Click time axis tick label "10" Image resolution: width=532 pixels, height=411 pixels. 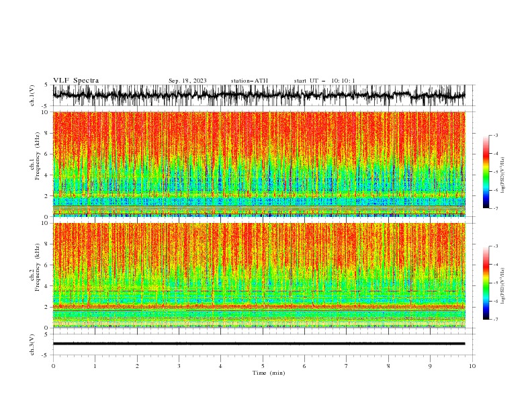point(472,366)
